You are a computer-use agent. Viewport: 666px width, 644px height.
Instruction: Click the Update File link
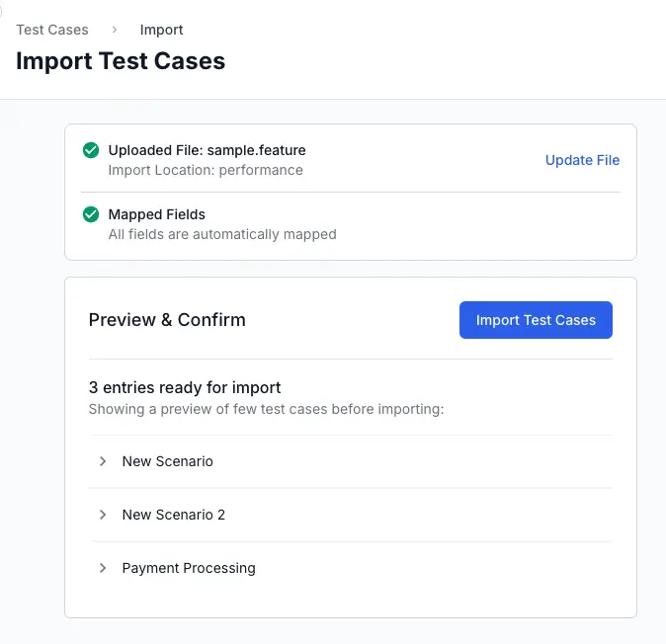pos(582,160)
